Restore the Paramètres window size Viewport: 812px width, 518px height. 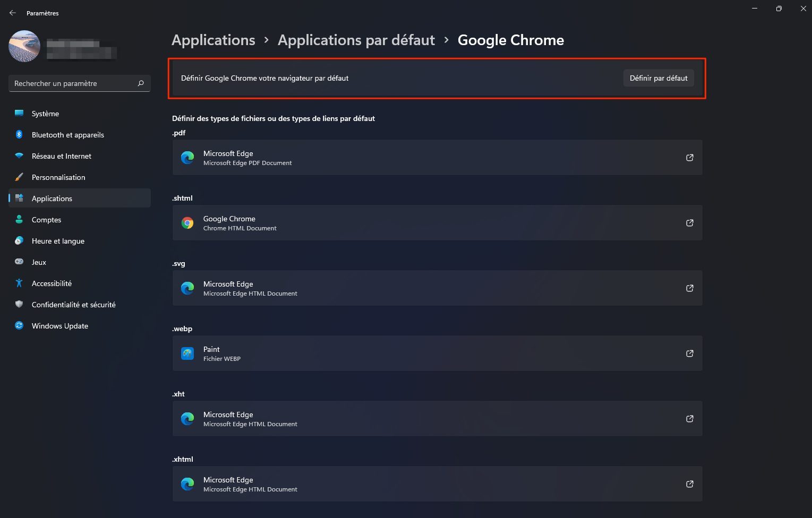point(779,8)
